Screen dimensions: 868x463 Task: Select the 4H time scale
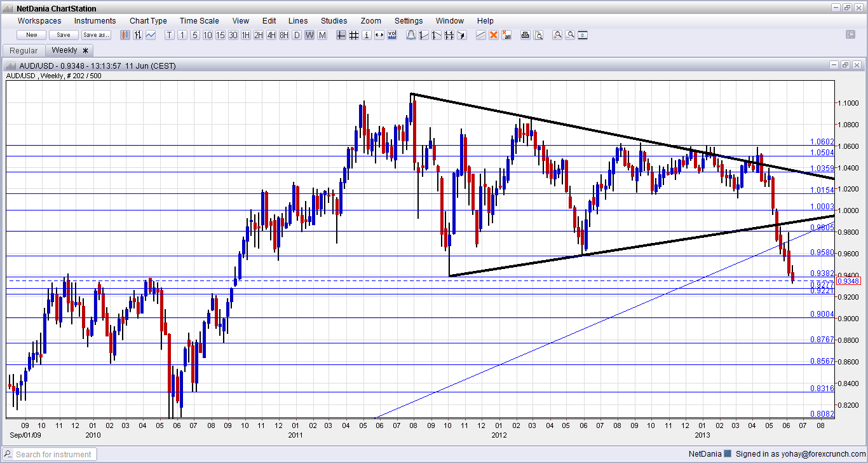(x=271, y=35)
